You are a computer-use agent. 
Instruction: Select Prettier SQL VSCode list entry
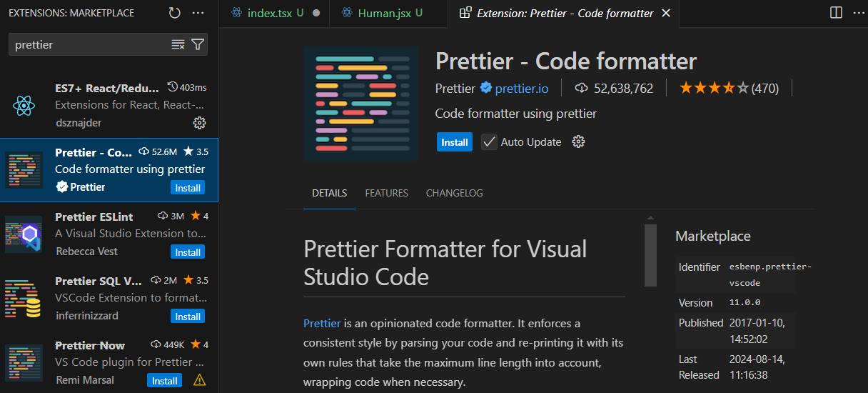point(109,299)
